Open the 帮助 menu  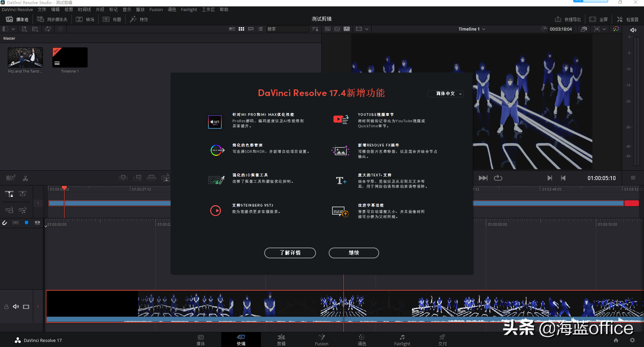pyautogui.click(x=224, y=10)
